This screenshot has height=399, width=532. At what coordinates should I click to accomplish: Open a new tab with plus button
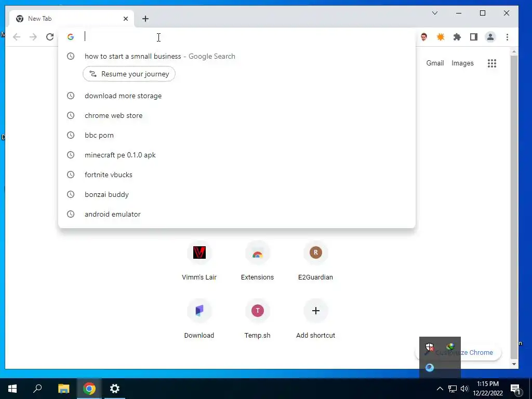pos(145,19)
